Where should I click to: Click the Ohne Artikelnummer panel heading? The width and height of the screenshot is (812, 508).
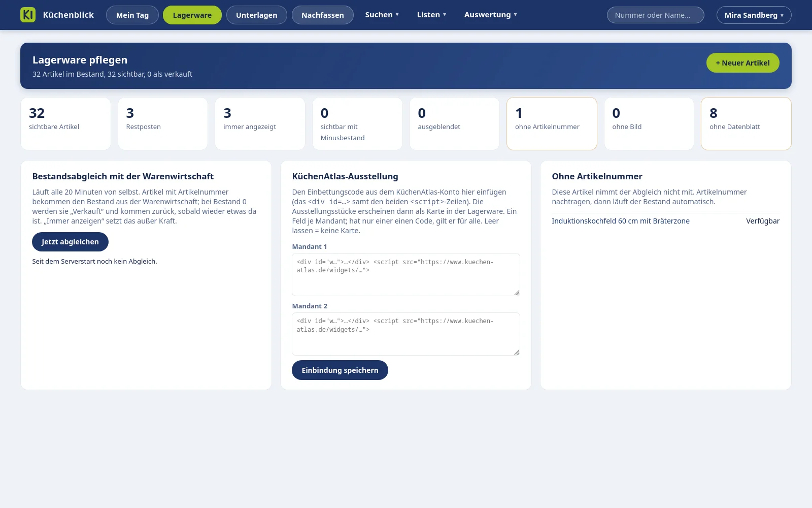pos(597,176)
